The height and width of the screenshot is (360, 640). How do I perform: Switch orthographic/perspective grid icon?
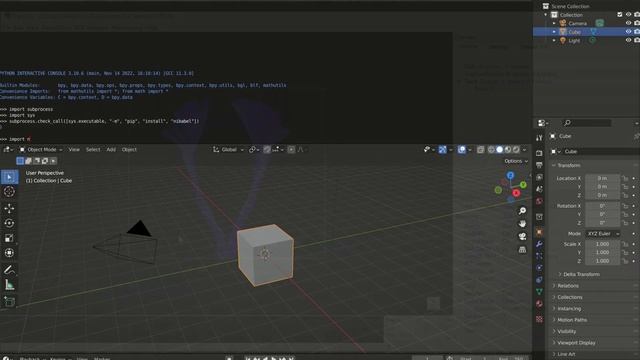point(522,249)
